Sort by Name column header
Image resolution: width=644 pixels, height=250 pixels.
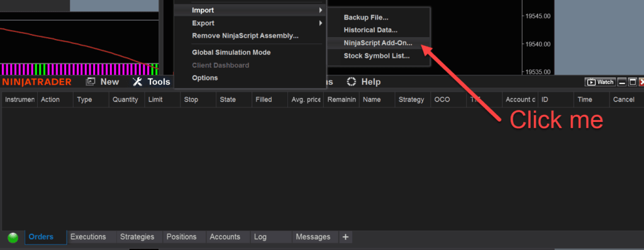(x=377, y=100)
